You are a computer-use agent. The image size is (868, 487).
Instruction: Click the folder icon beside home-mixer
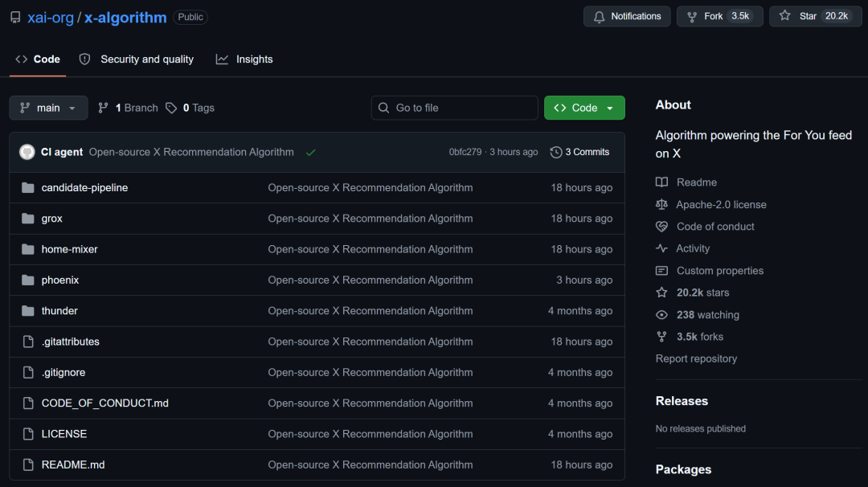coord(27,249)
